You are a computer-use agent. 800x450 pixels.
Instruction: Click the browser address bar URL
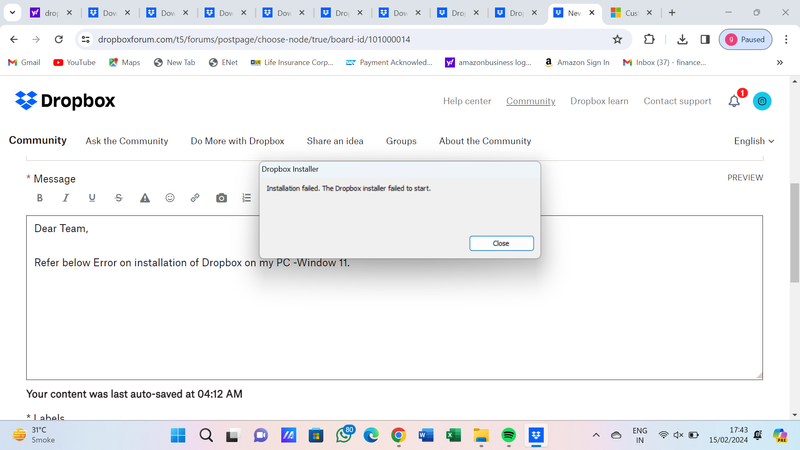point(254,39)
